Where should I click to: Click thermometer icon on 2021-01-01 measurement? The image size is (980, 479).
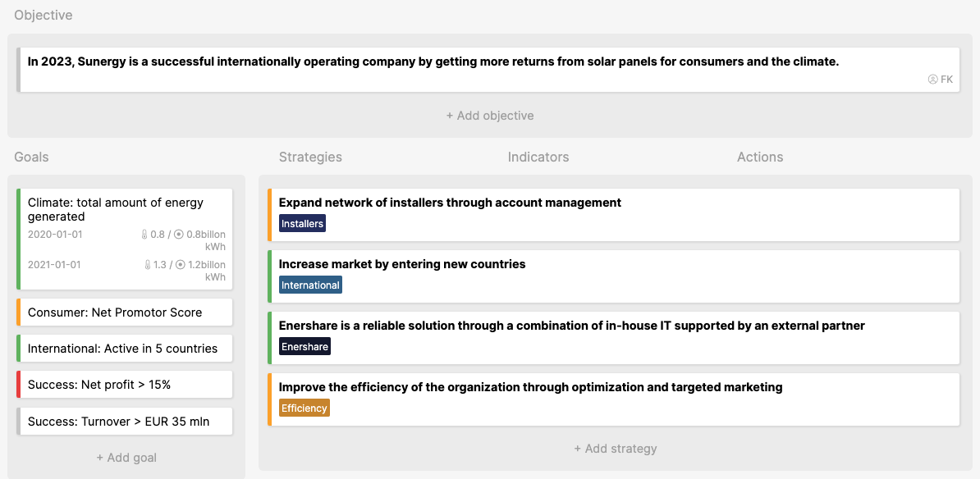(148, 265)
